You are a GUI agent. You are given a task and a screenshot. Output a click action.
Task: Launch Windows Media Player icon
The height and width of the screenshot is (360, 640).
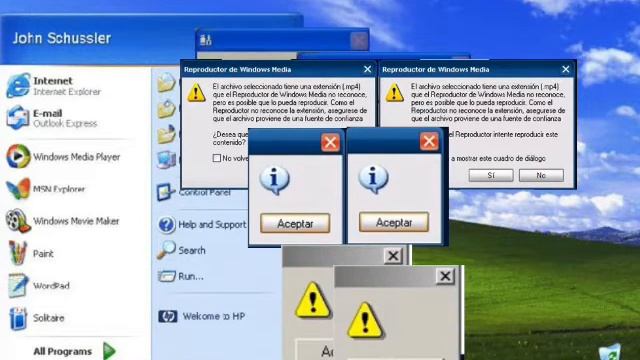click(x=18, y=156)
